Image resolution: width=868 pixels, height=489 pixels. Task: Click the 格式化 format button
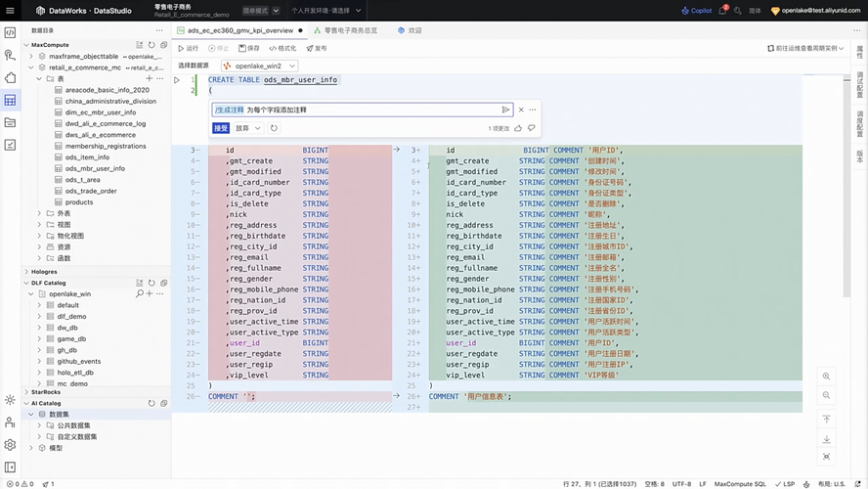pos(282,48)
